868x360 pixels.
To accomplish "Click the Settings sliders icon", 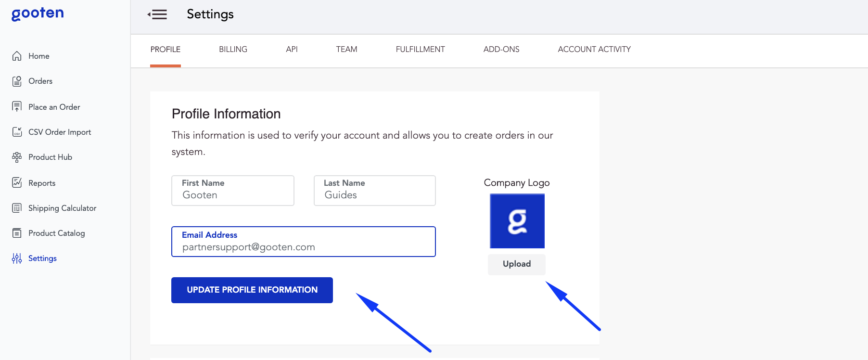I will point(17,258).
